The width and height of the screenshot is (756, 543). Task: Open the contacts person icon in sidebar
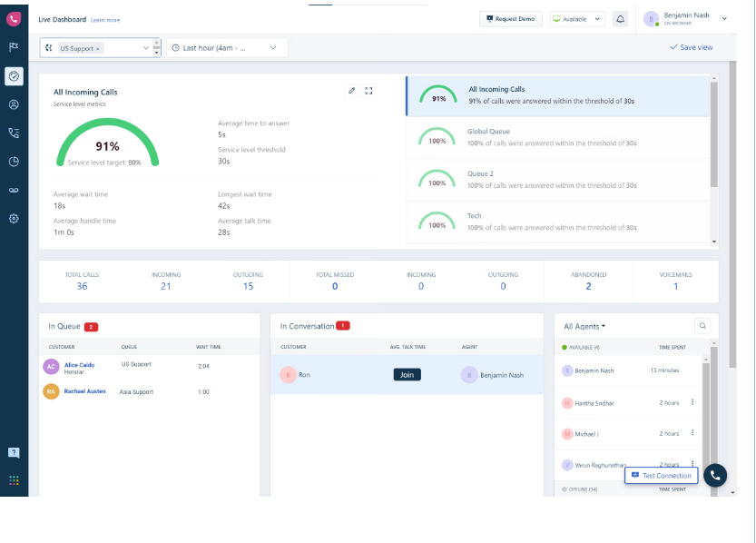pos(14,104)
